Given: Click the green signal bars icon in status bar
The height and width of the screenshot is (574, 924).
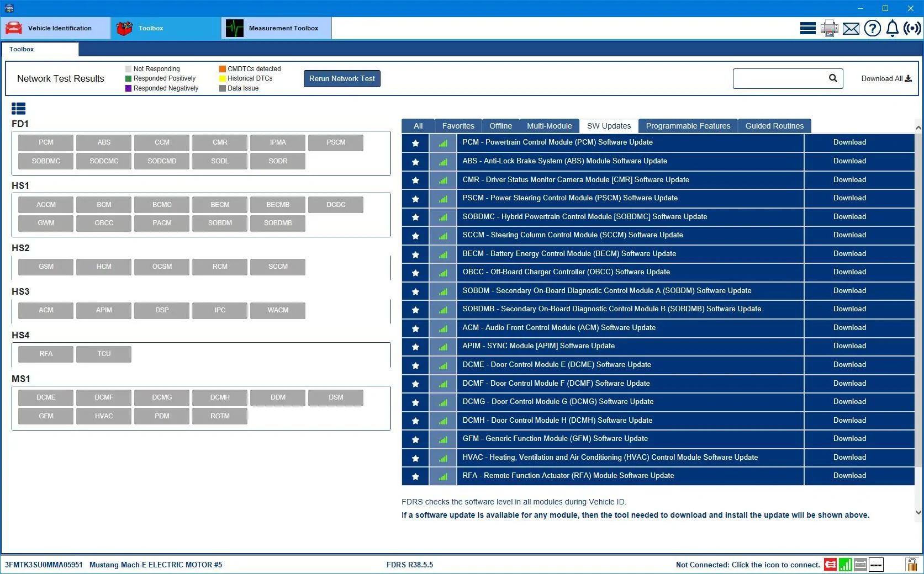Looking at the screenshot, I should point(845,564).
